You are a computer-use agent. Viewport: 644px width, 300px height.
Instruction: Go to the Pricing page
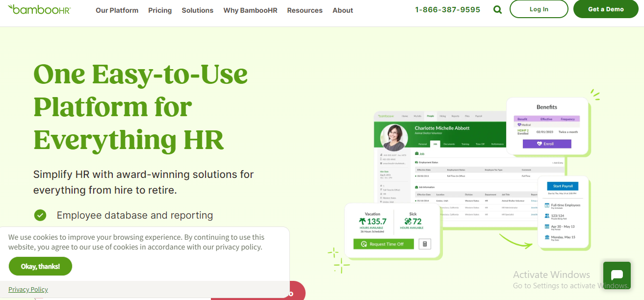click(x=160, y=10)
